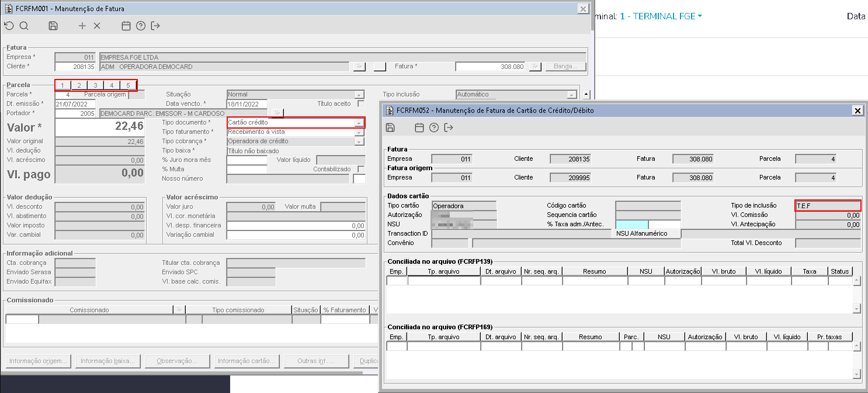This screenshot has width=868, height=393.
Task: Click the Variação cambial input field
Action: (296, 235)
